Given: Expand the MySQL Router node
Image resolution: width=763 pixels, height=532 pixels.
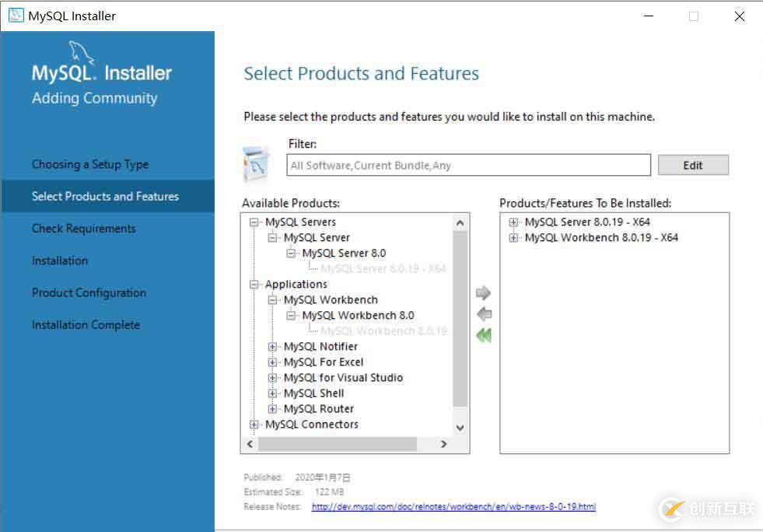Looking at the screenshot, I should coord(272,409).
